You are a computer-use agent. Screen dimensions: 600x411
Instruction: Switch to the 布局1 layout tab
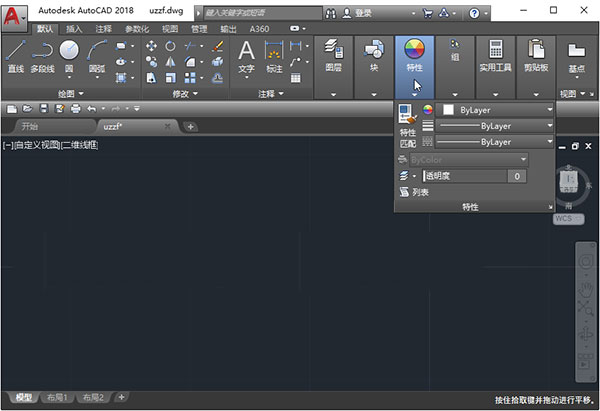56,397
